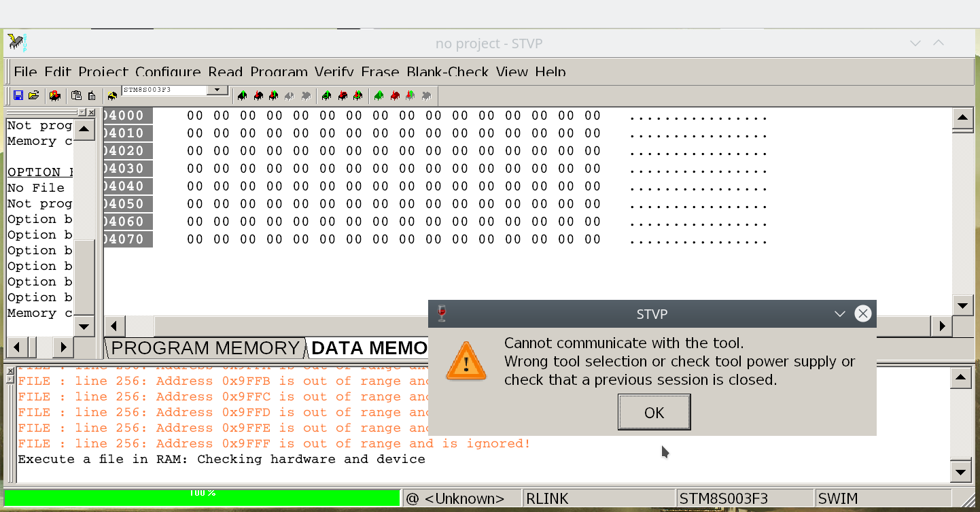Screen dimensions: 980x512
Task: Open the Configure menu
Action: 168,71
